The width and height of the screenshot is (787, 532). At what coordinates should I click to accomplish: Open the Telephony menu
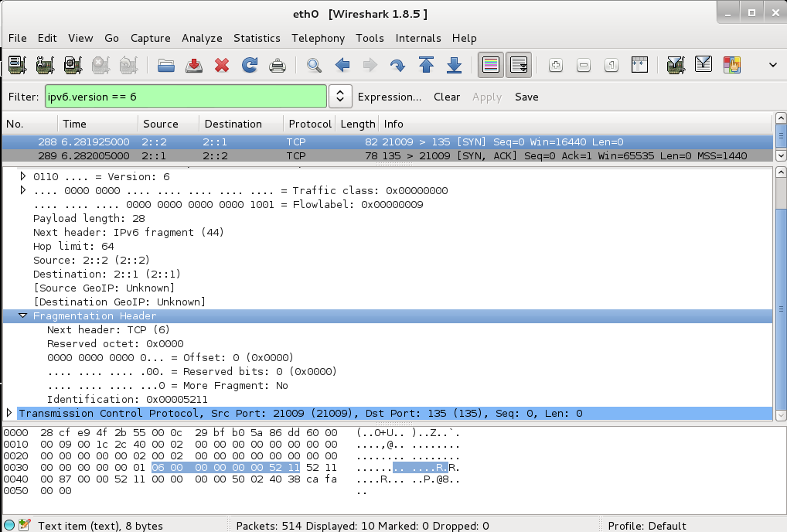click(x=319, y=38)
